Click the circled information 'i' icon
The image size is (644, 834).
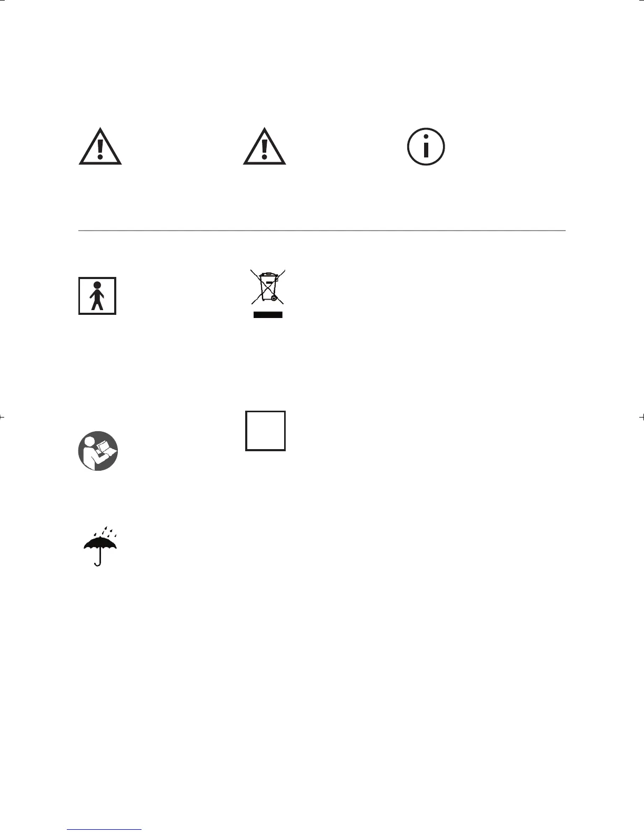tap(426, 147)
